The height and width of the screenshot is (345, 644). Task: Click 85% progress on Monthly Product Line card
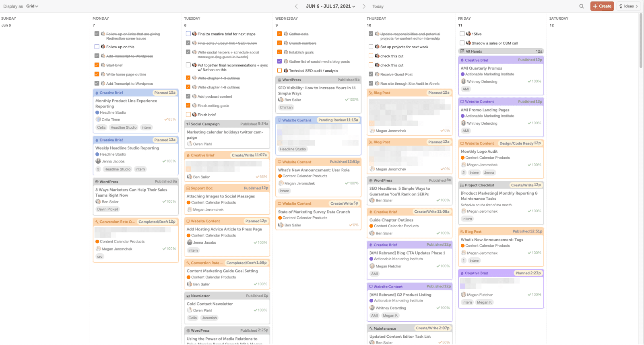tap(170, 119)
